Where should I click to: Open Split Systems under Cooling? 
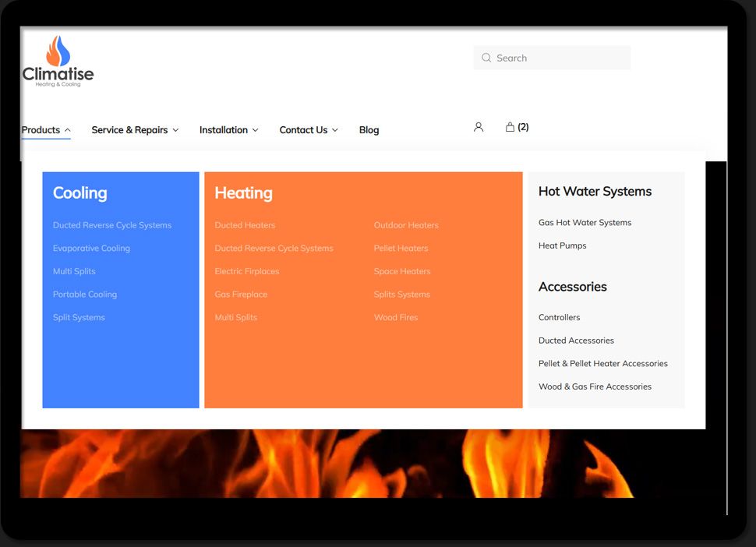pyautogui.click(x=79, y=318)
